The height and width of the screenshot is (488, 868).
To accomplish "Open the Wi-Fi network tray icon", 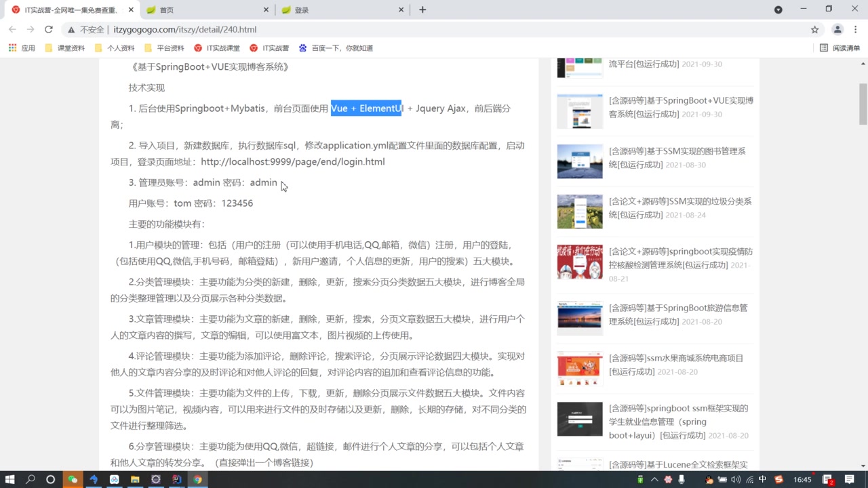I will 749,479.
